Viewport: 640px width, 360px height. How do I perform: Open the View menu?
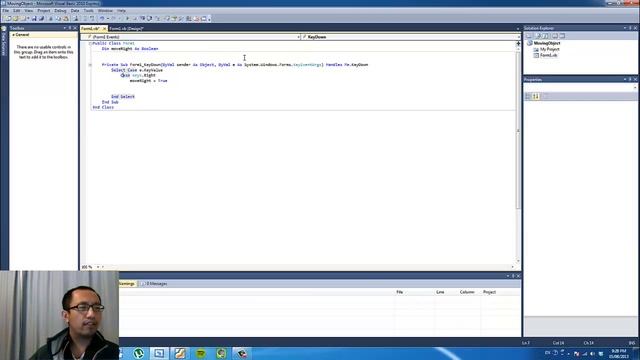(x=29, y=11)
